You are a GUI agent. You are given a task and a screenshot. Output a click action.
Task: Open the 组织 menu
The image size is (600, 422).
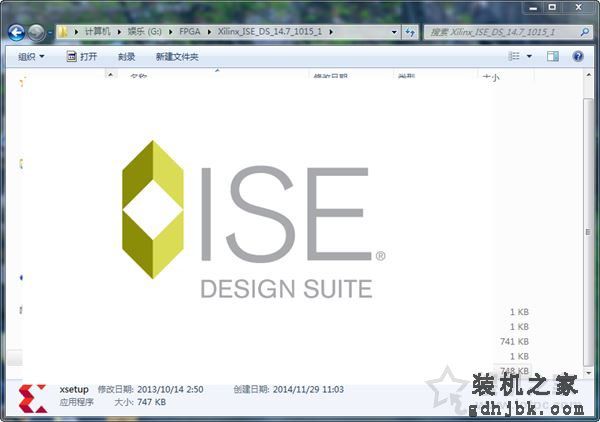point(31,57)
